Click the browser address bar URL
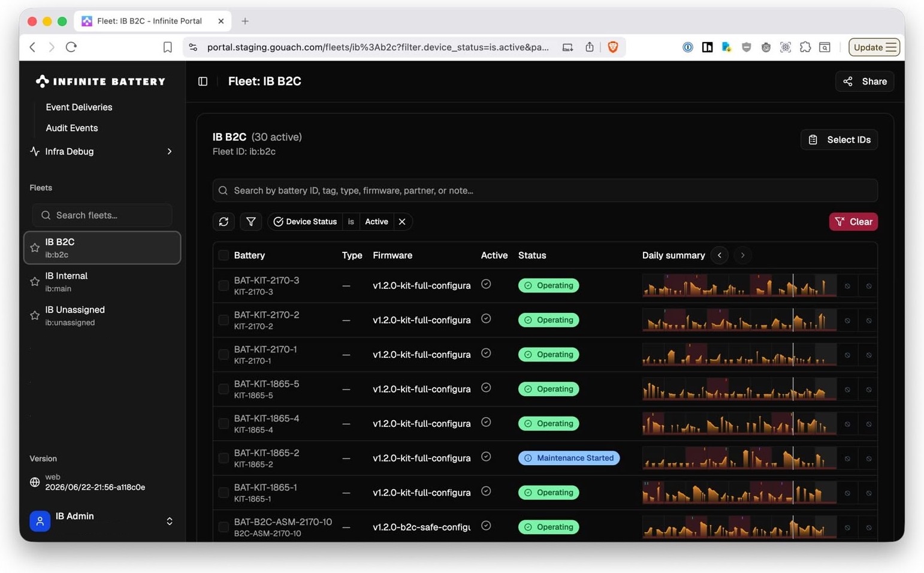This screenshot has width=924, height=573. point(378,47)
